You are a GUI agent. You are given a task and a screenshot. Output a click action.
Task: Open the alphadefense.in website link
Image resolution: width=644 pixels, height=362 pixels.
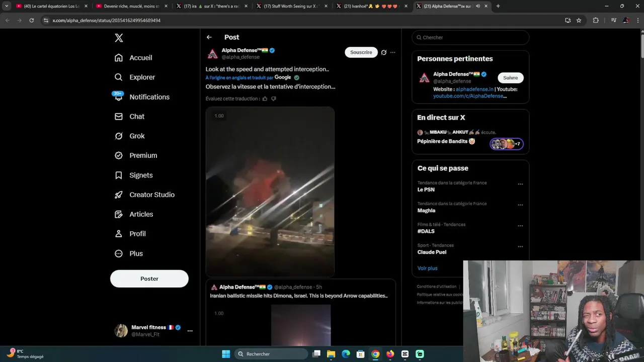pos(474,89)
